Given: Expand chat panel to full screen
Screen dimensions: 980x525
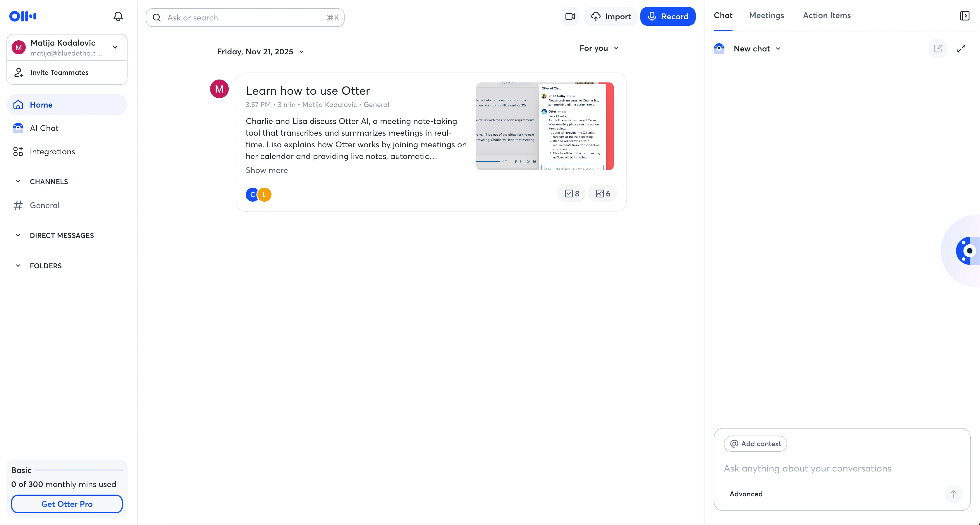Looking at the screenshot, I should pyautogui.click(x=961, y=49).
